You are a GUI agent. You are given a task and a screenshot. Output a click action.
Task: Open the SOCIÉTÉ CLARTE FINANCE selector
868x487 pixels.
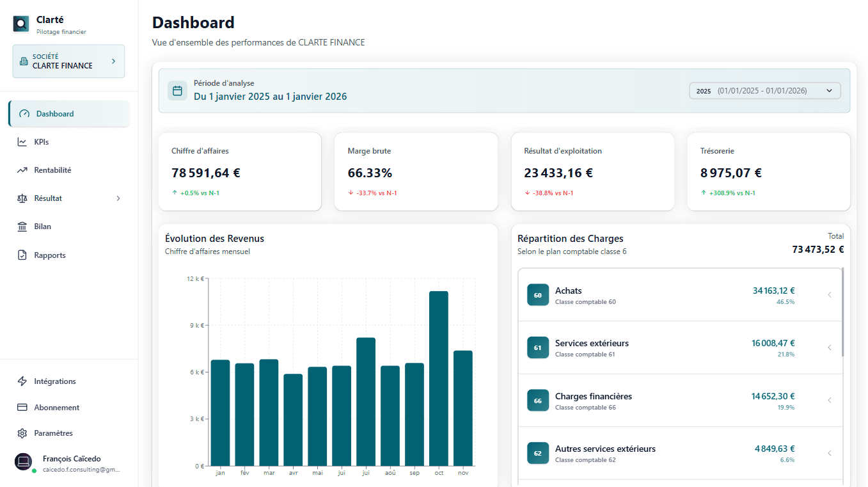tap(68, 61)
